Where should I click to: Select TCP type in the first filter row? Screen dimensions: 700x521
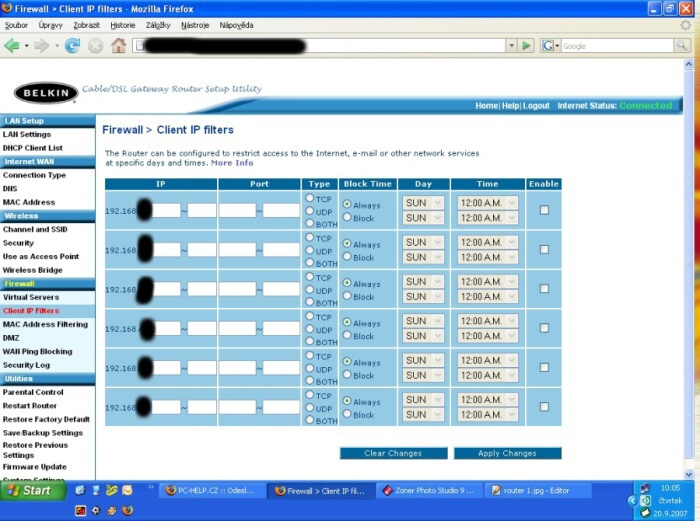pyautogui.click(x=309, y=198)
